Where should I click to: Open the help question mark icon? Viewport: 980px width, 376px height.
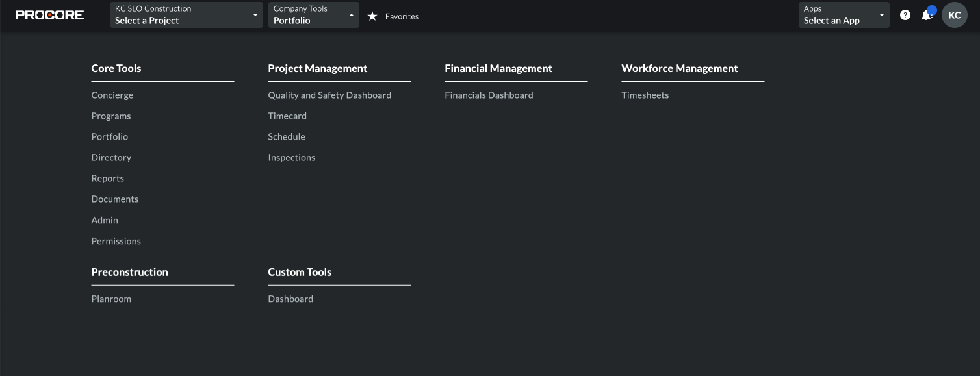(x=905, y=14)
